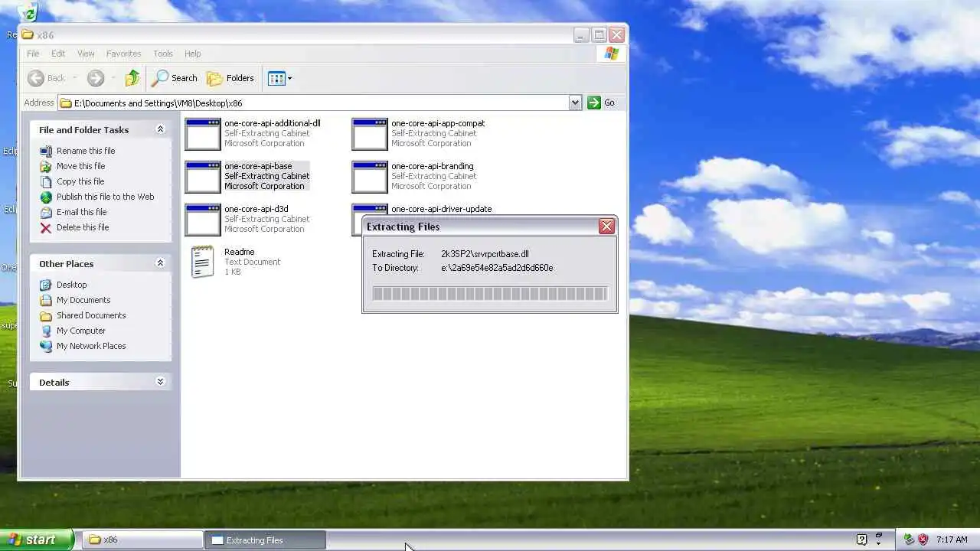The width and height of the screenshot is (980, 551).
Task: Open My Computer under Other Places
Action: 81,331
